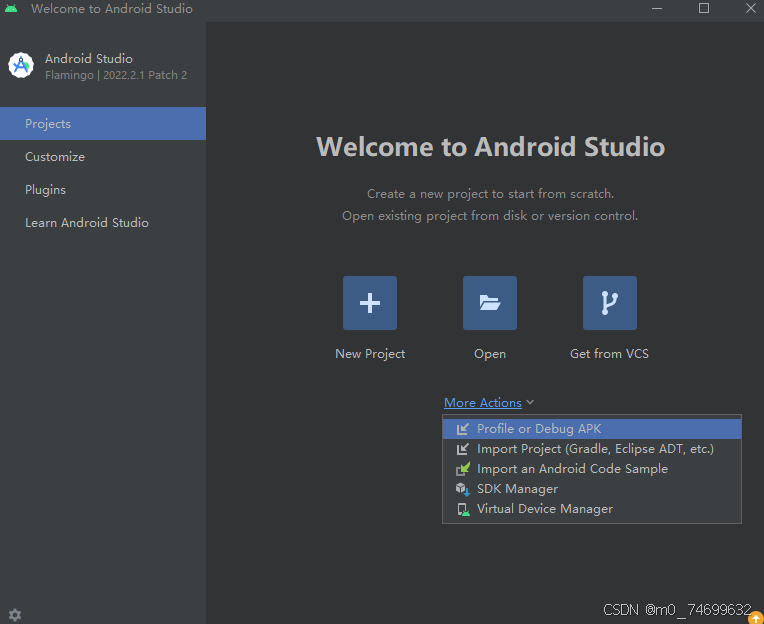The width and height of the screenshot is (764, 624).
Task: Maximize the Welcome window
Action: (704, 8)
